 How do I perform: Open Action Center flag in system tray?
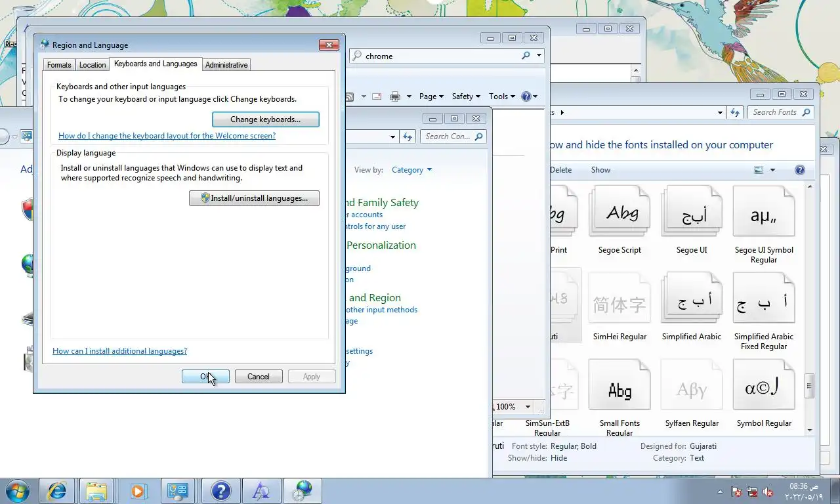[736, 492]
